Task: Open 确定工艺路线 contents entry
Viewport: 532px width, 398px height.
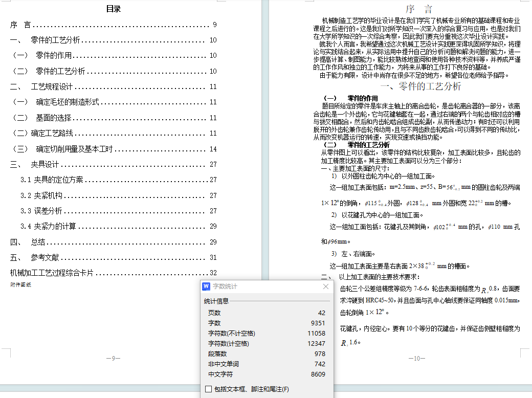Action: pyautogui.click(x=114, y=133)
